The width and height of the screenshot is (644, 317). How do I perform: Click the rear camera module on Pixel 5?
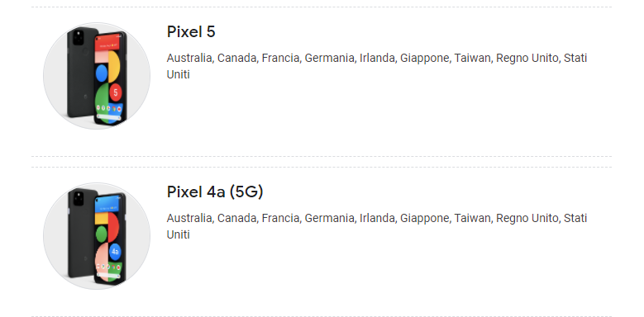[x=78, y=38]
